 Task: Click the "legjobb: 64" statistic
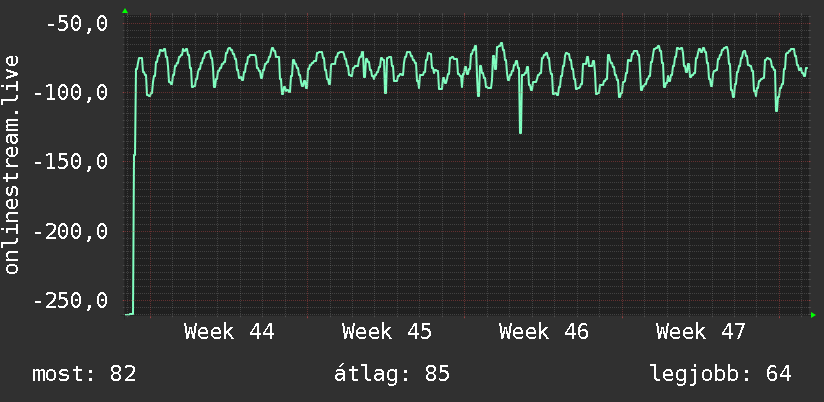720,374
